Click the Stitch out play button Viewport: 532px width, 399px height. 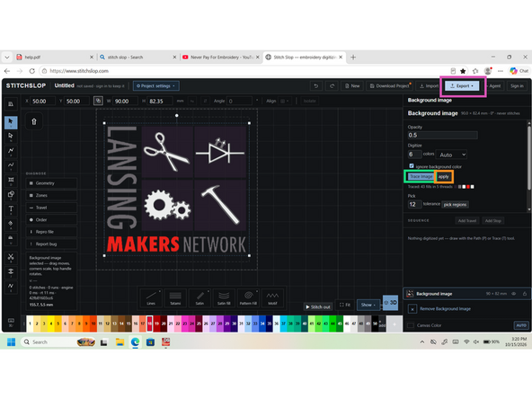point(318,306)
